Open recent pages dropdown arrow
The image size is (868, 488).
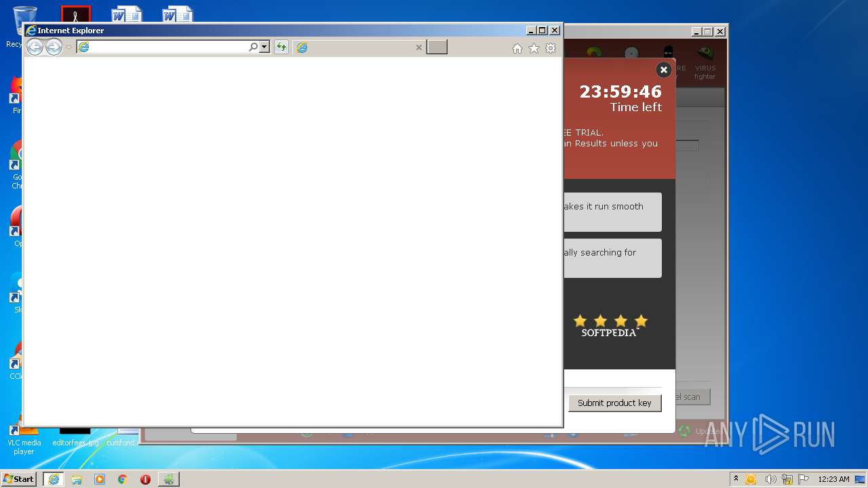click(68, 47)
